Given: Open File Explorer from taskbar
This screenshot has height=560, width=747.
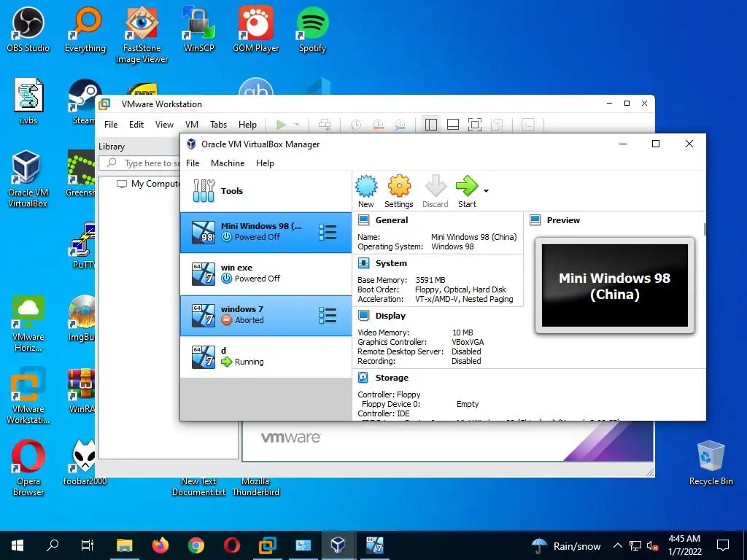Looking at the screenshot, I should (124, 545).
